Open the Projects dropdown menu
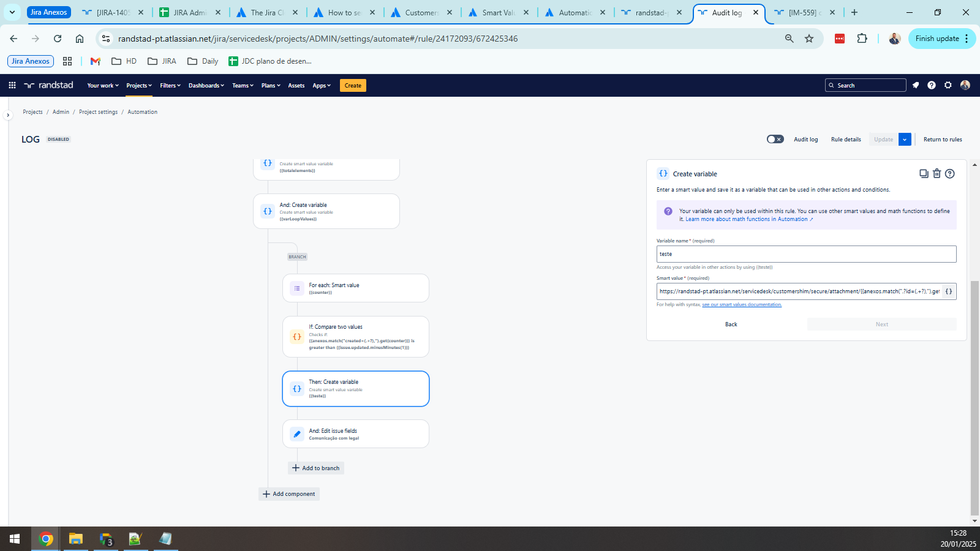Viewport: 980px width, 551px height. click(139, 86)
